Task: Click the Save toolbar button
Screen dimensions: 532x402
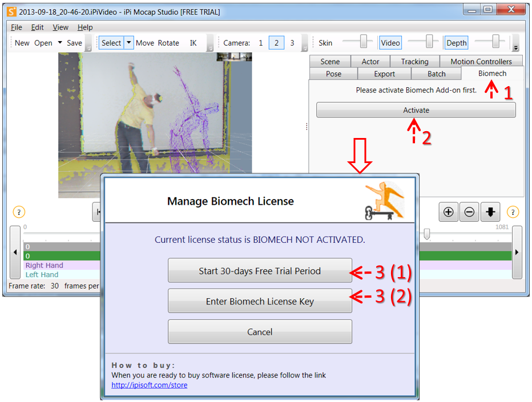Action: coord(74,43)
